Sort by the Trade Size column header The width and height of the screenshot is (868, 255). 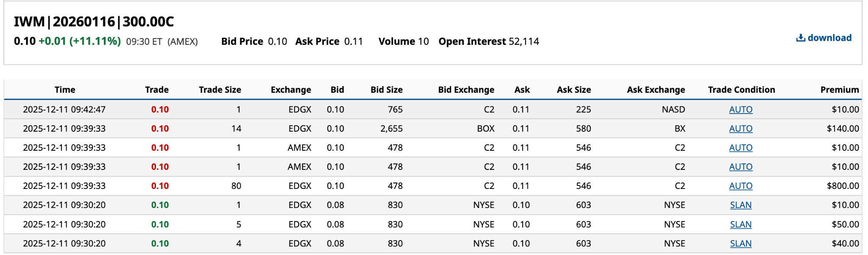(220, 90)
